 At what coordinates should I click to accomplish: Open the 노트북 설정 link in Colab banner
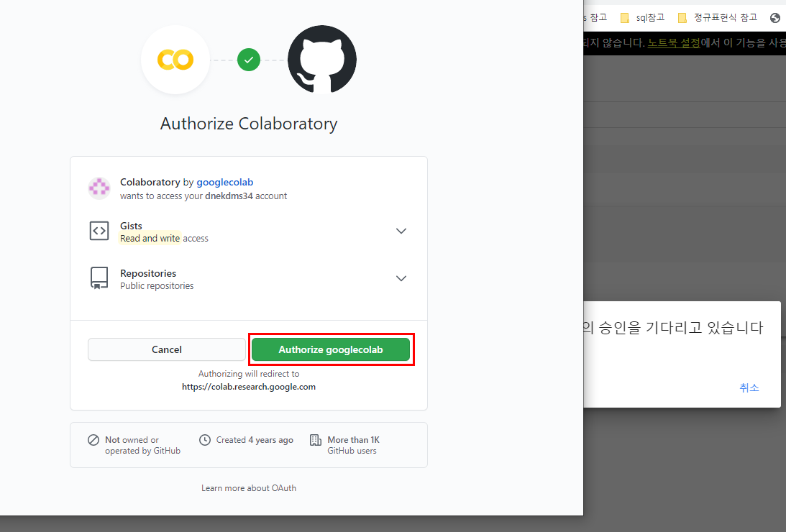[674, 42]
